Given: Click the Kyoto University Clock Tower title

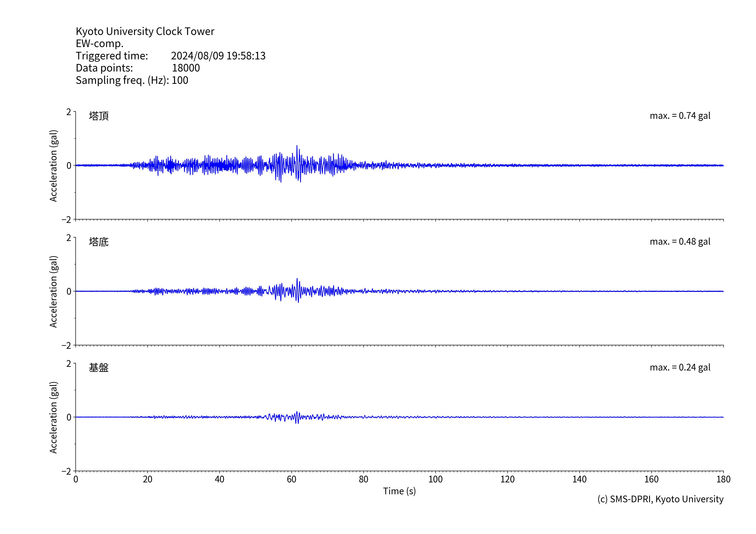Looking at the screenshot, I should [145, 31].
